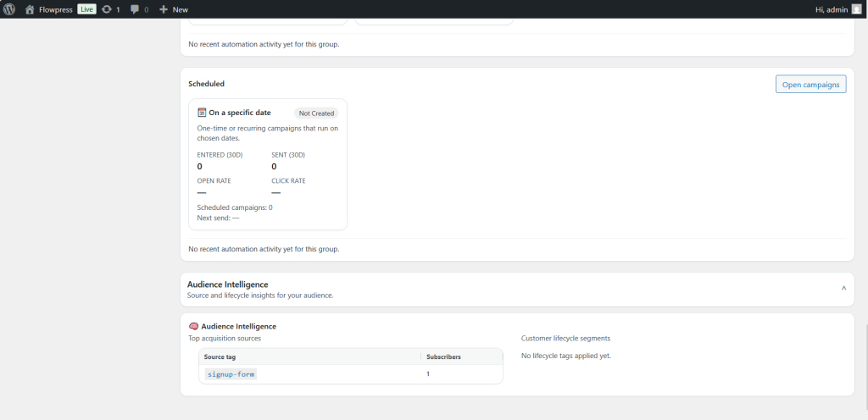
Task: Collapse the Audience Intelligence section chevron
Action: click(843, 289)
